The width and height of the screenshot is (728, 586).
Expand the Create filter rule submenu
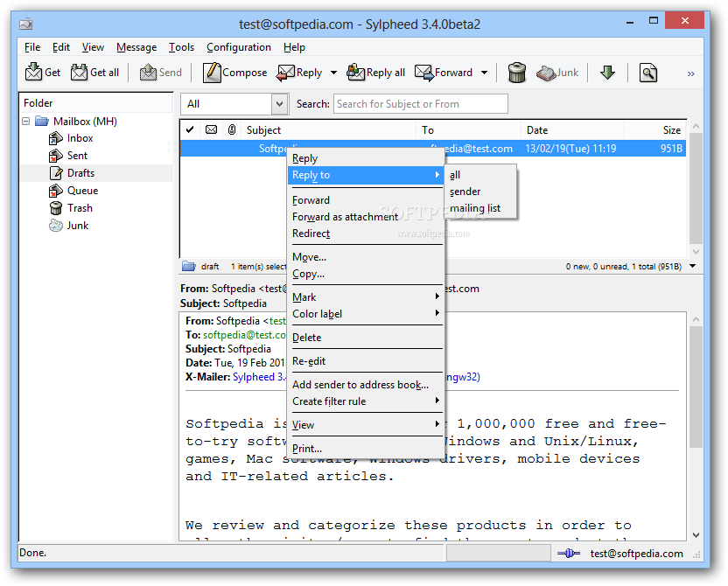[x=366, y=401]
